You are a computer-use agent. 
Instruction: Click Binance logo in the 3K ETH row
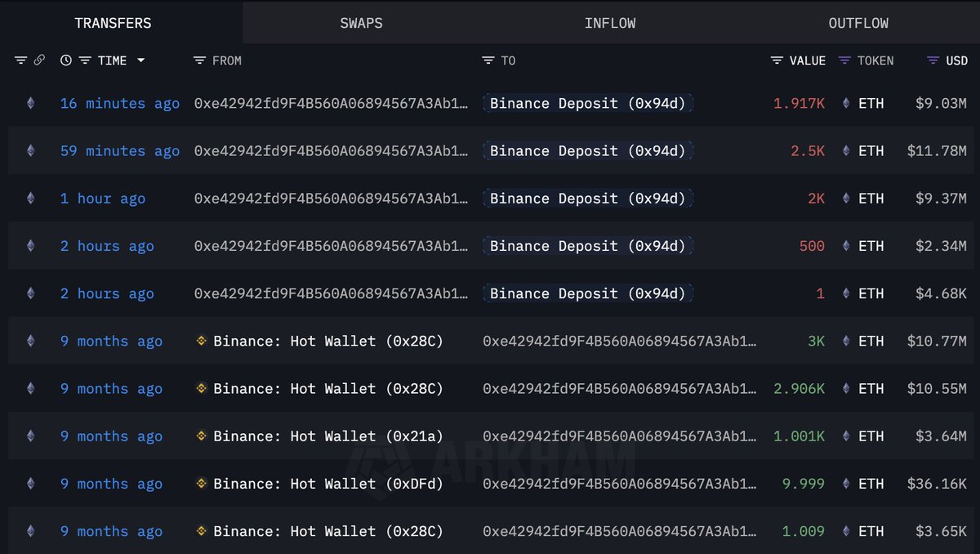[x=202, y=341]
